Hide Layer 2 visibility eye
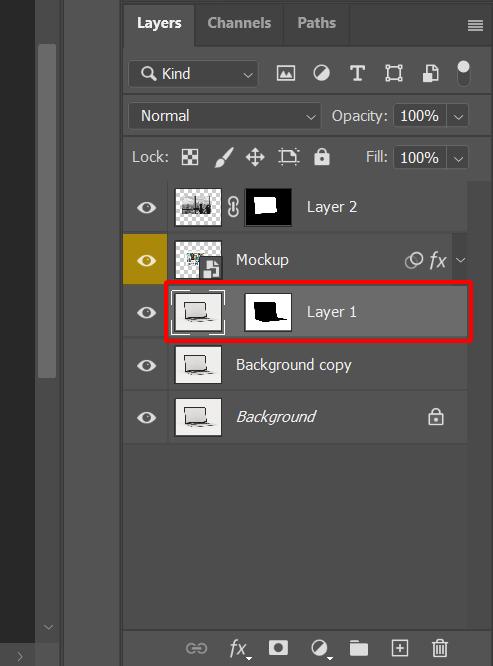Viewport: 493px width, 666px height. 146,208
